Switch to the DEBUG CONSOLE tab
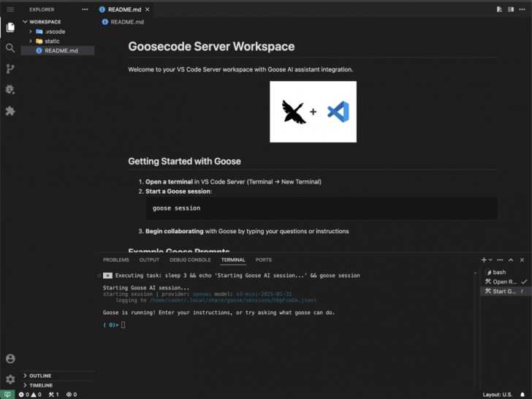Image resolution: width=532 pixels, height=399 pixels. (190, 260)
